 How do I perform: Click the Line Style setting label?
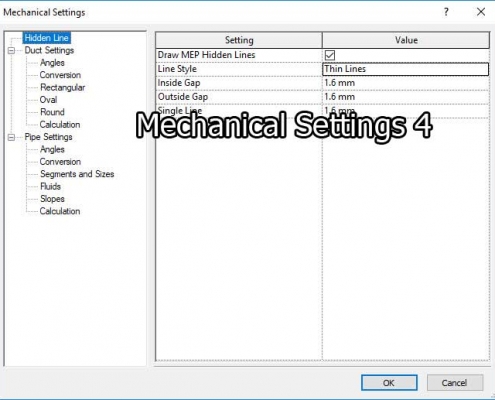tap(177, 69)
